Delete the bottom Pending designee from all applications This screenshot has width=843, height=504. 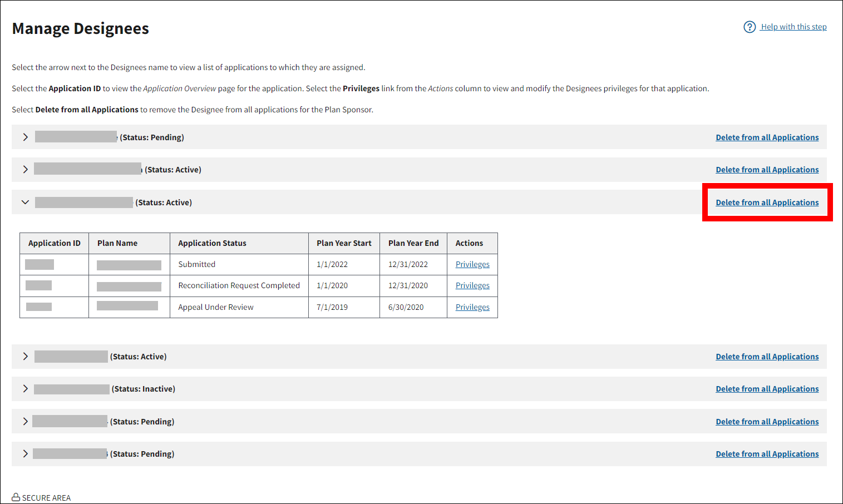click(x=767, y=454)
